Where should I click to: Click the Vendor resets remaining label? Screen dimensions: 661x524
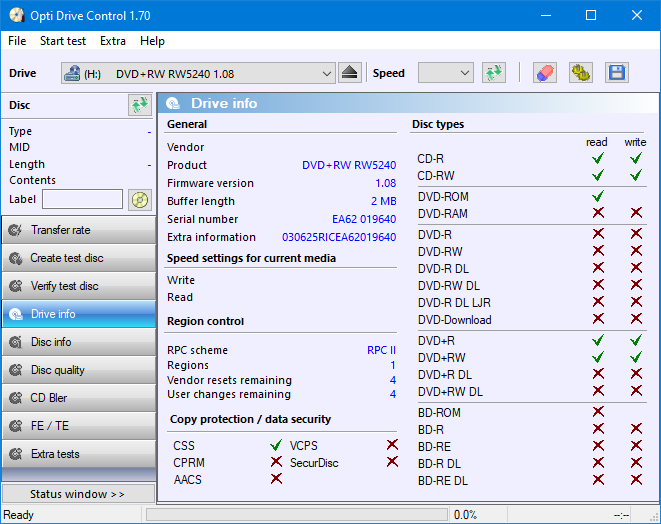click(x=229, y=380)
